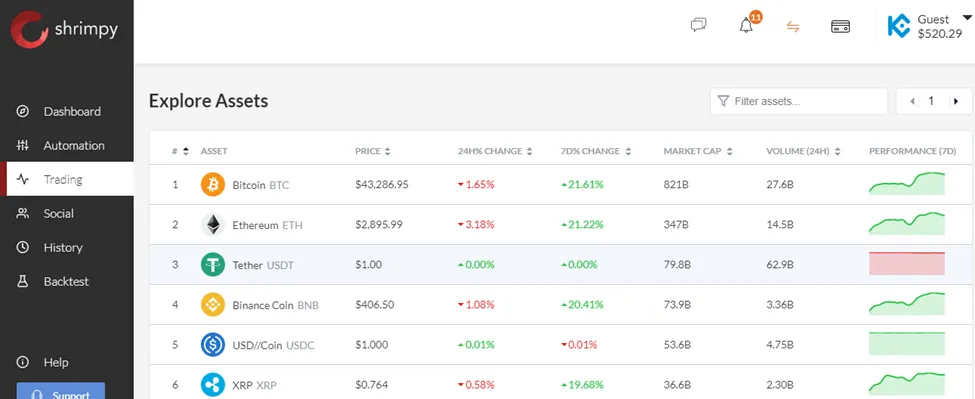The width and height of the screenshot is (975, 399).
Task: Open Binance Coin BNB asset name
Action: click(275, 305)
